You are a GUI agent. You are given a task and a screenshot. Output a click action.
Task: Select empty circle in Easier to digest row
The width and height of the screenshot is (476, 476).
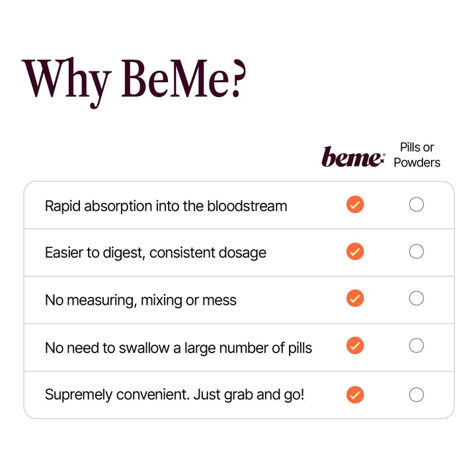coord(416,252)
